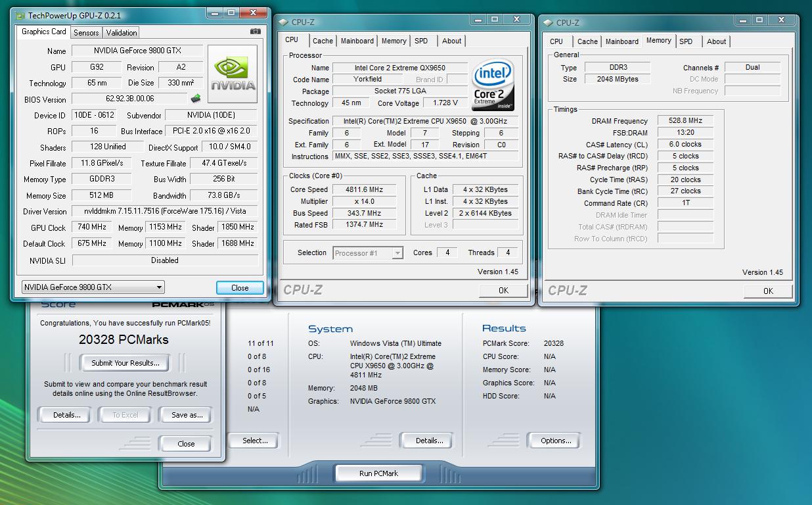
Task: Click the Level 2 cache 2 x 6144 KBytes value
Action: (485, 213)
